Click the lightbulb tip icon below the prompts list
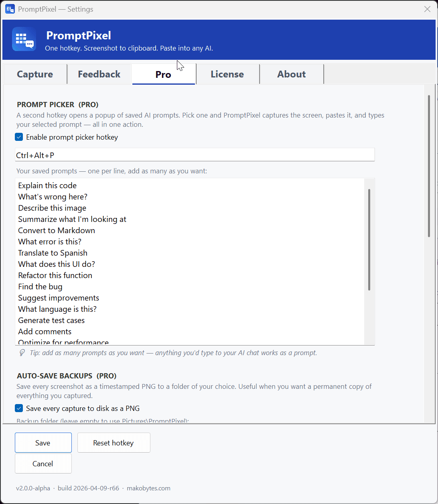The image size is (438, 504). point(22,353)
